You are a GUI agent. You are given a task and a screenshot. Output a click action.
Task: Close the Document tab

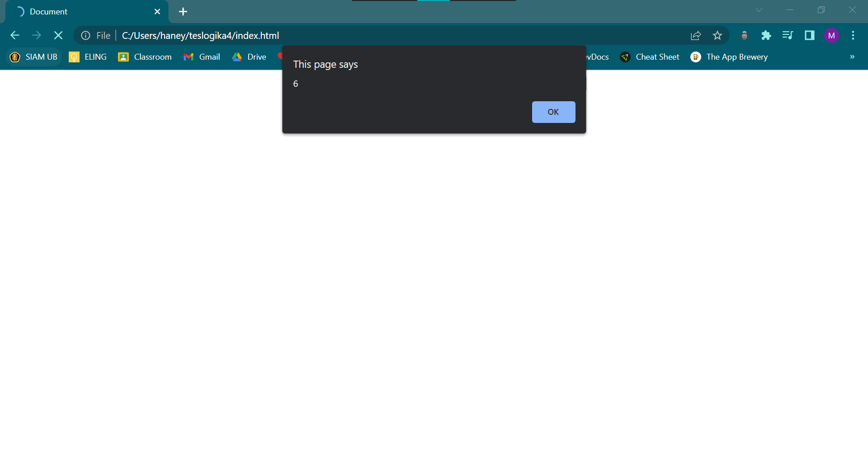(x=157, y=12)
